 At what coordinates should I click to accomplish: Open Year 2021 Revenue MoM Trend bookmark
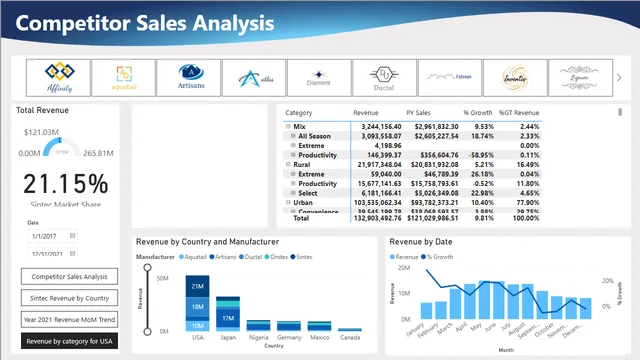[69, 320]
